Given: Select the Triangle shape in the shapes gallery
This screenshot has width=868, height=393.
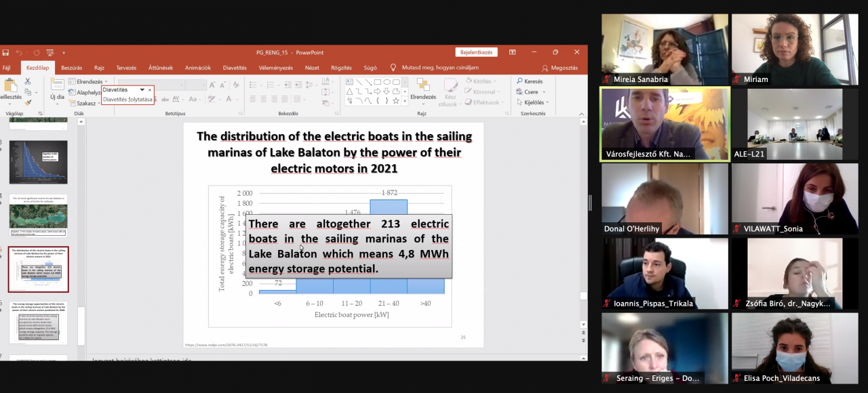Looking at the screenshot, I should (350, 91).
